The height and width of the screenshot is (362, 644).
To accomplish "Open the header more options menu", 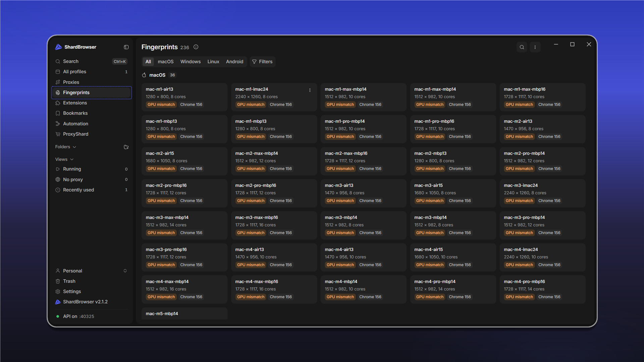I will pos(535,47).
